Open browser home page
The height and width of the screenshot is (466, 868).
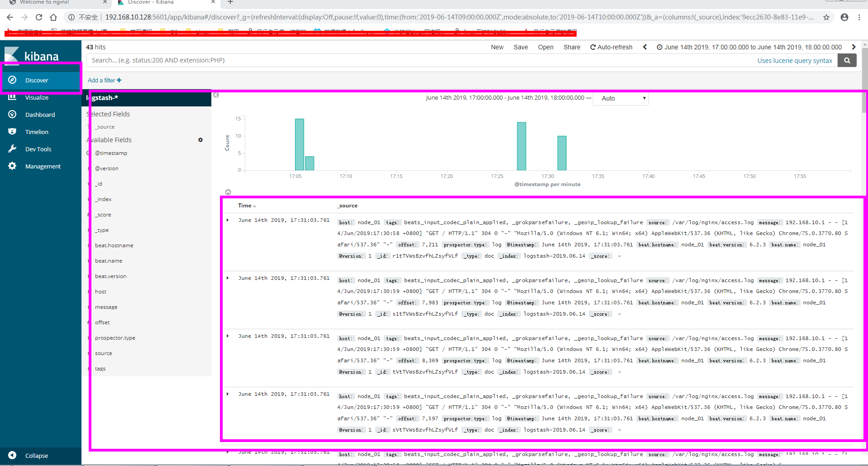pyautogui.click(x=53, y=17)
